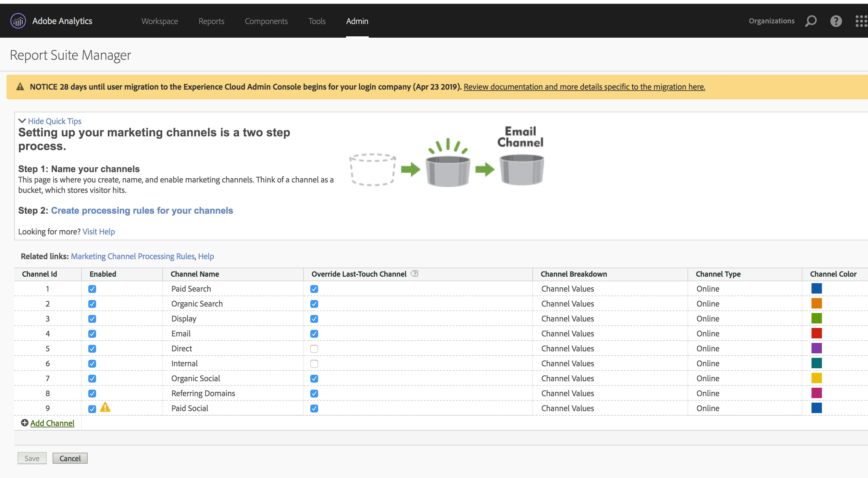
Task: Disable the Email channel Enabled checkbox
Action: coord(92,334)
